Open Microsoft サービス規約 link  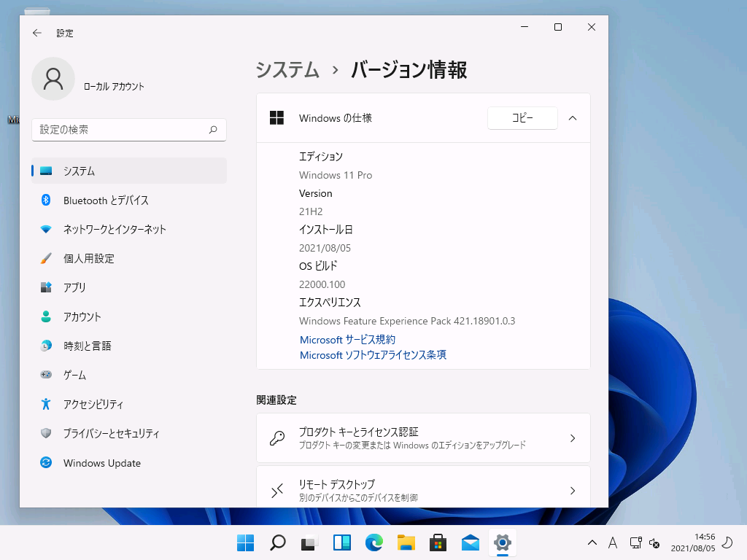[x=347, y=340]
